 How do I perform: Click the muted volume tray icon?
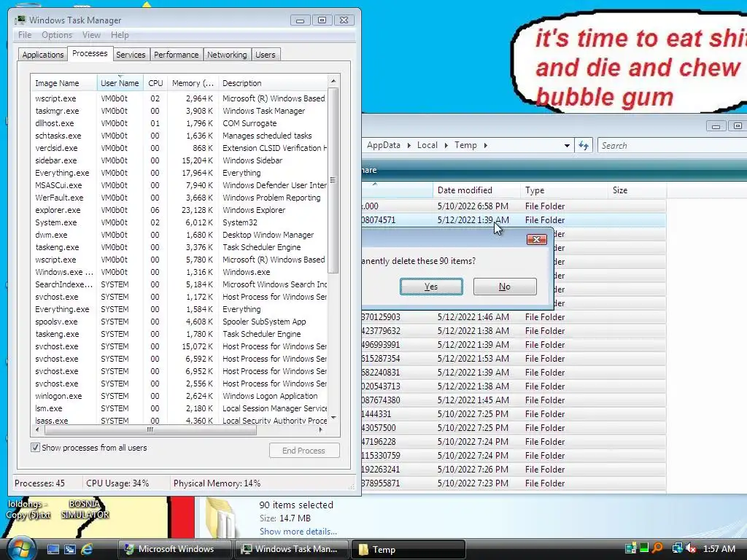coord(691,549)
